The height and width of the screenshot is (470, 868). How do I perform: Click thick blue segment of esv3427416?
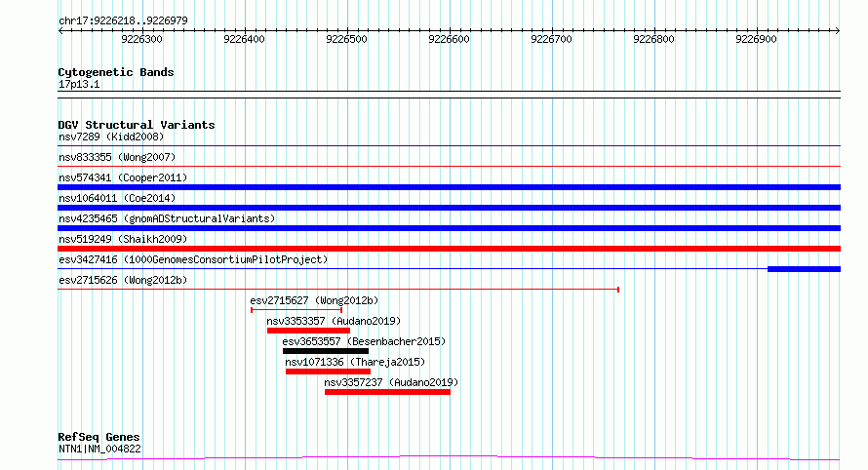pos(804,269)
